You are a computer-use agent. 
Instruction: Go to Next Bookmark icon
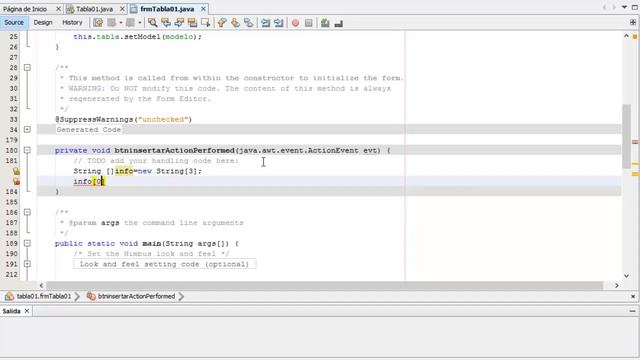pos(235,23)
